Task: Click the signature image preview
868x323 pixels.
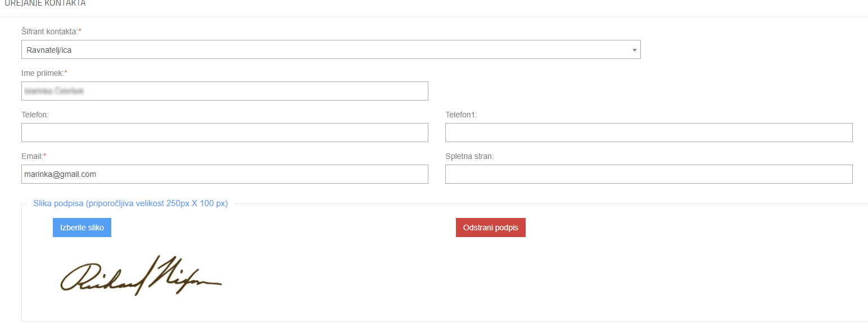Action: point(141,275)
